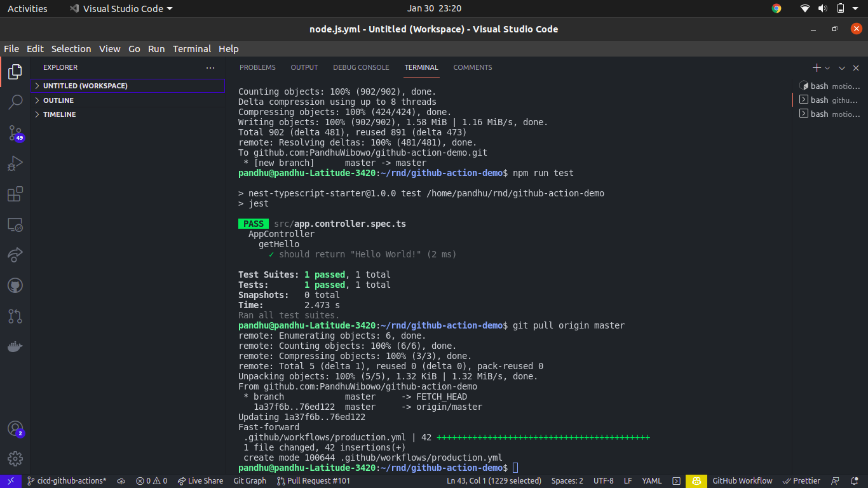Image resolution: width=868 pixels, height=488 pixels.
Task: Open Live Share activity bar icon
Action: pos(15,255)
